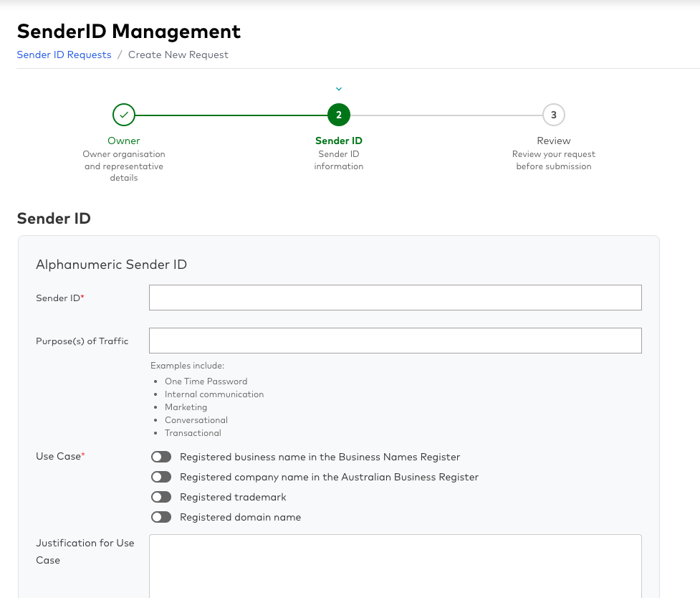Click the Alphanumeric Sender ID section heading
Viewport: 700px width, 598px height.
pos(111,265)
